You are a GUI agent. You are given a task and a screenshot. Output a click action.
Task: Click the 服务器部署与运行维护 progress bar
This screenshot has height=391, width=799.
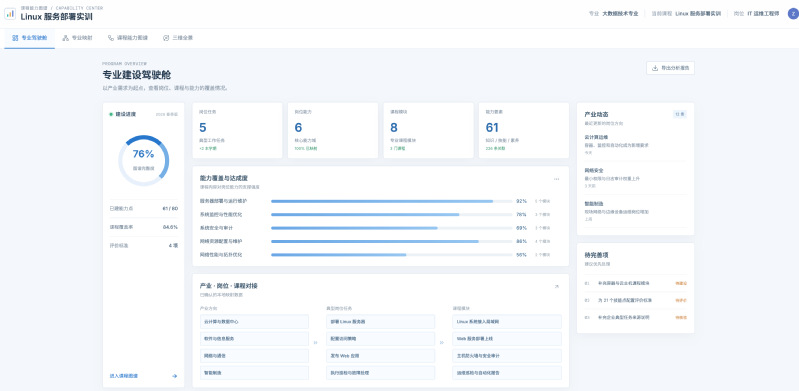point(391,201)
